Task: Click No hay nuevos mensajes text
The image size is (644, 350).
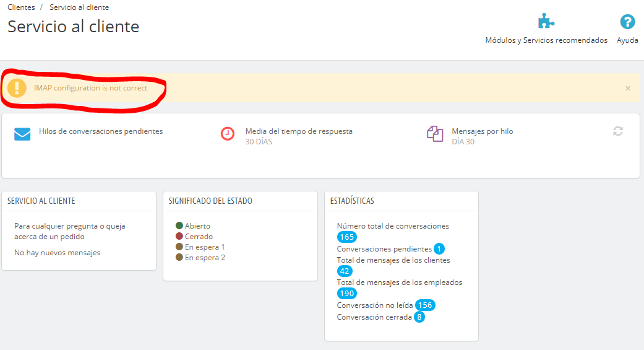Action: tap(57, 253)
